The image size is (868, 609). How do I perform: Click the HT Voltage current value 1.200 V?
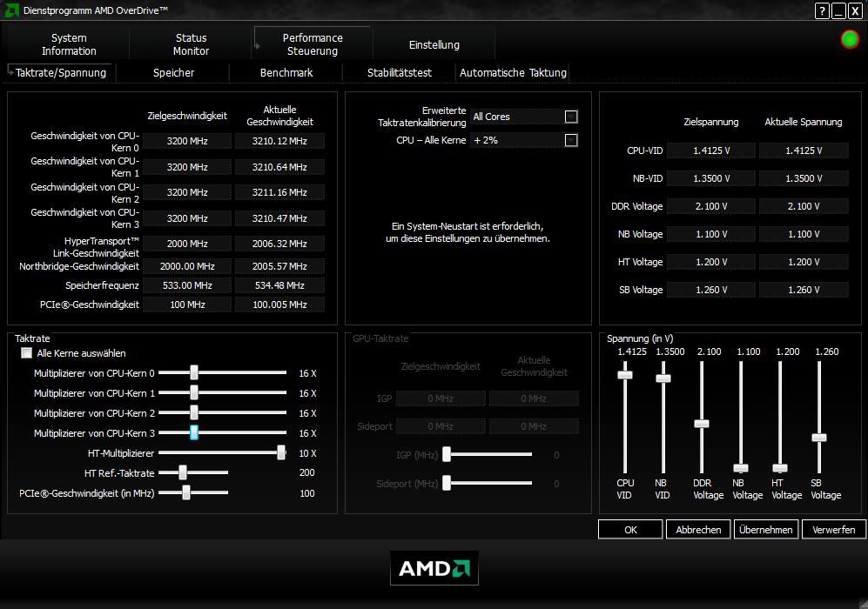[x=804, y=262]
